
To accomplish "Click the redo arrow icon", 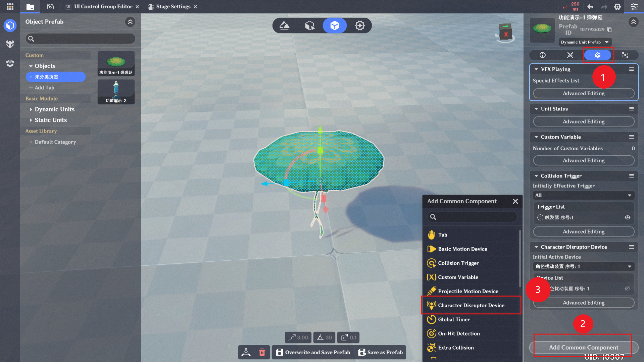I will point(604,7).
